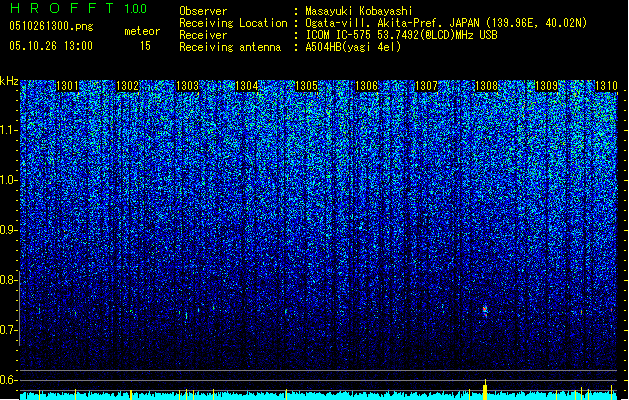
Task: Click the 1303 time marker
Action: (x=187, y=86)
